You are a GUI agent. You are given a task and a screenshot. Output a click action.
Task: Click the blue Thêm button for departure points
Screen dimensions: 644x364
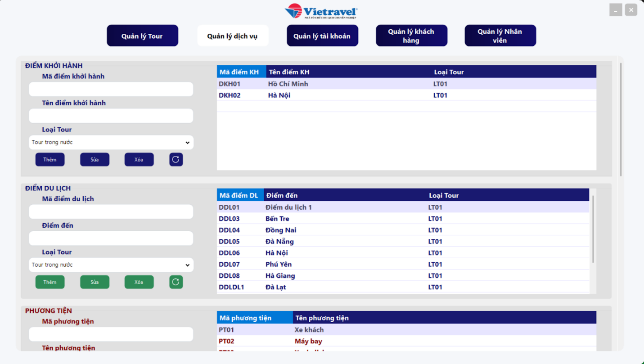50,159
